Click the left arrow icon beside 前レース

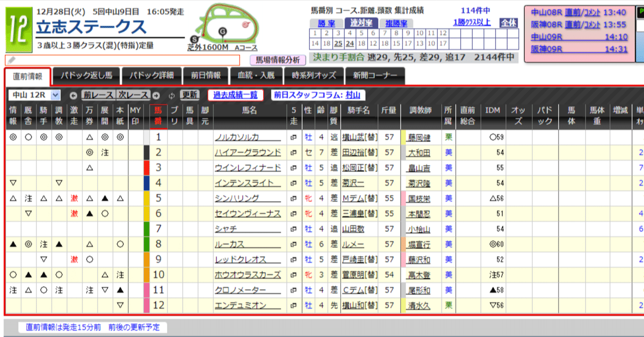72,96
